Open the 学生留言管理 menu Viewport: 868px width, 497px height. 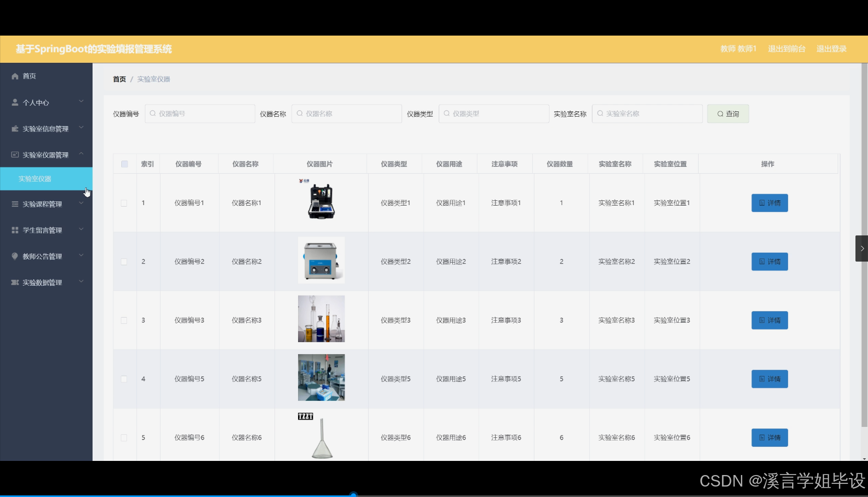46,230
